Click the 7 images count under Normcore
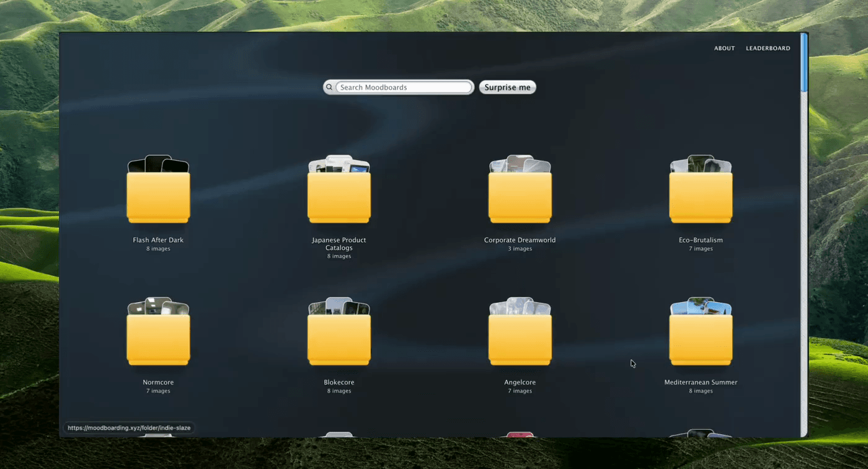 pos(158,391)
